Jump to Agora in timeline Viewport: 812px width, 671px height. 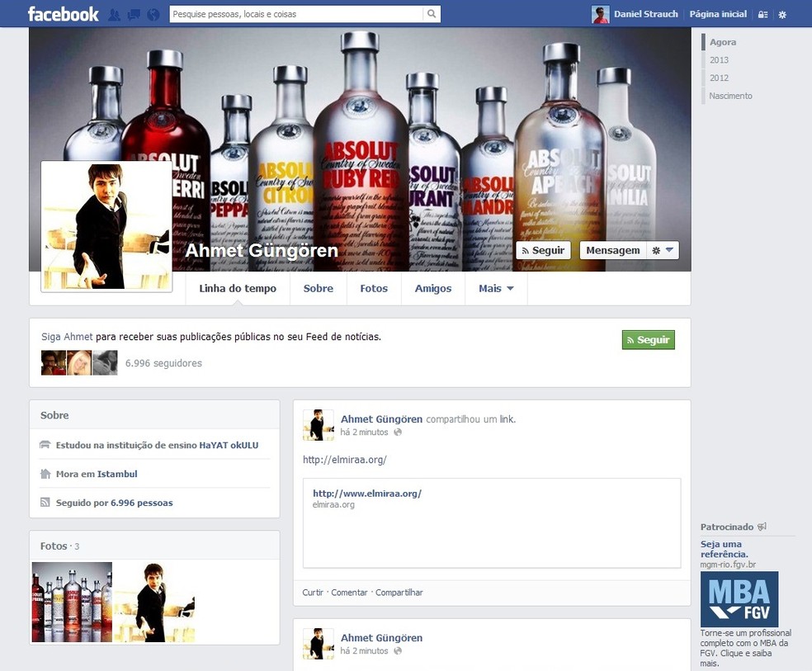click(x=722, y=42)
